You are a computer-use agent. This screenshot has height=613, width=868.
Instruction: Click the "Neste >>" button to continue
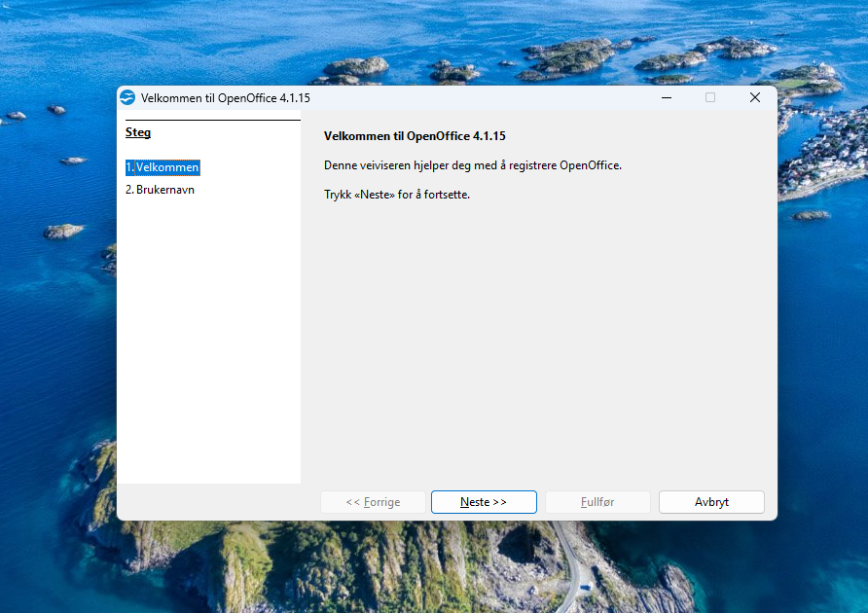point(484,502)
